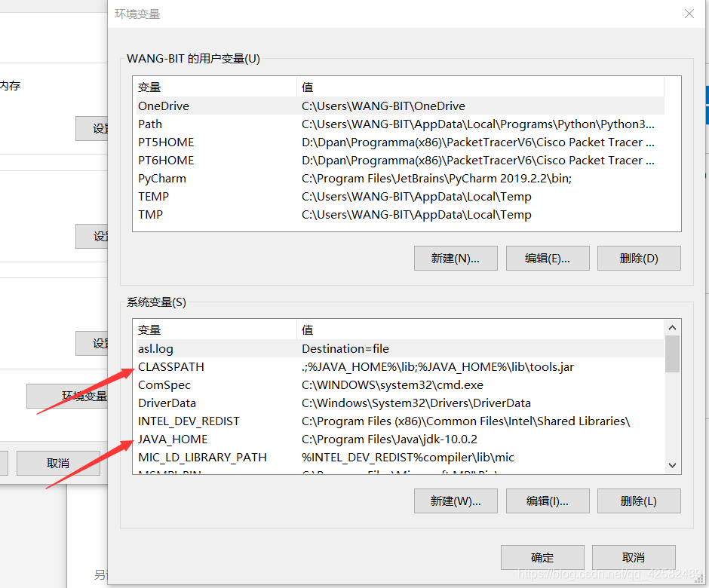Screen dimensions: 709x588
Task: Click system variables scrollbar up arrow
Action: [672, 328]
